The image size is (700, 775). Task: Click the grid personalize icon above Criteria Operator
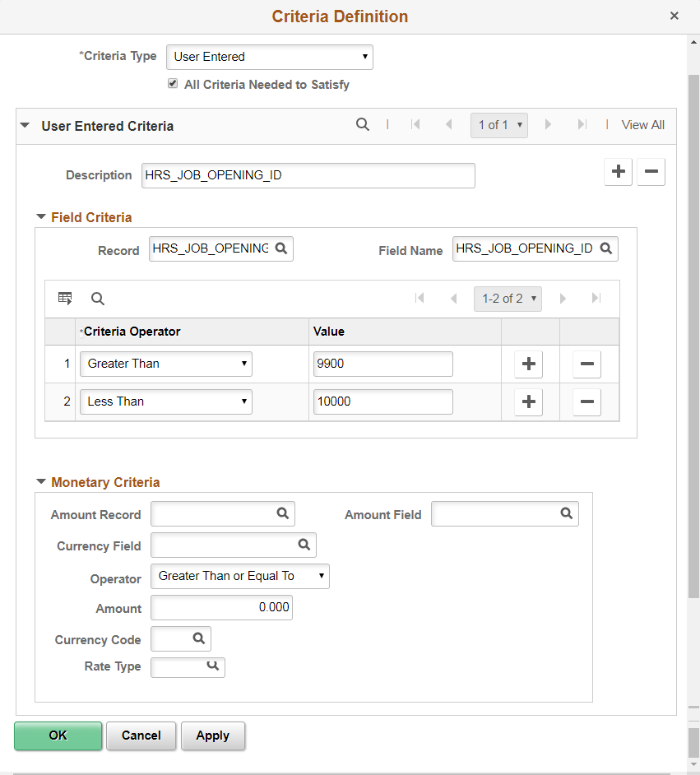65,298
